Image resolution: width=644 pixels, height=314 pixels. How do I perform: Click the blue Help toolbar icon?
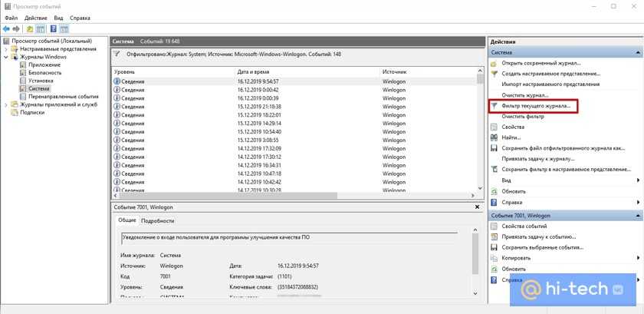pos(54,28)
